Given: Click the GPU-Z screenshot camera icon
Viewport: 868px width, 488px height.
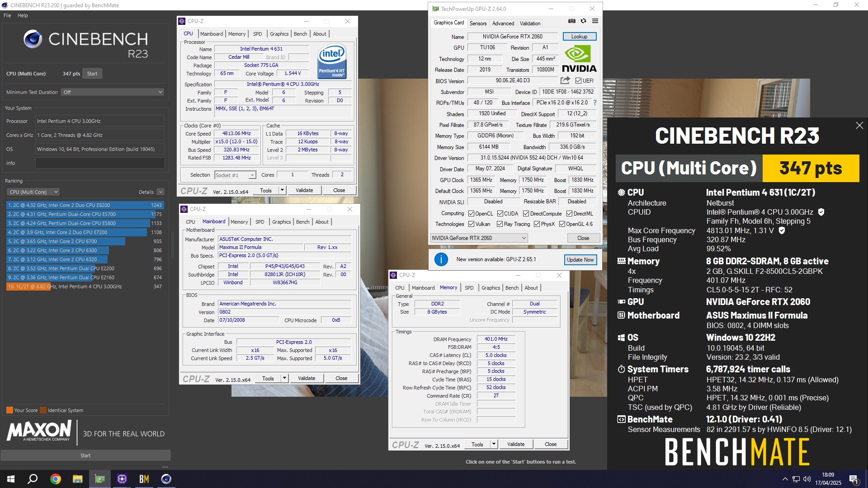Looking at the screenshot, I should 572,21.
